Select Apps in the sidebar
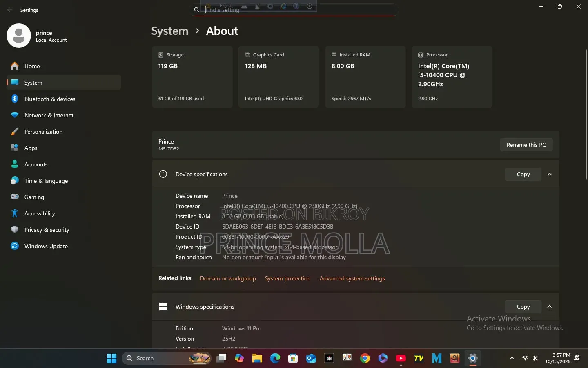The height and width of the screenshot is (368, 588). click(x=64, y=148)
